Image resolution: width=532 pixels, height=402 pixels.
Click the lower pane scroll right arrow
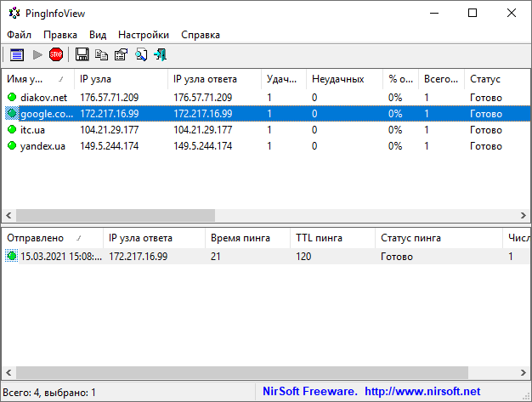pyautogui.click(x=524, y=372)
